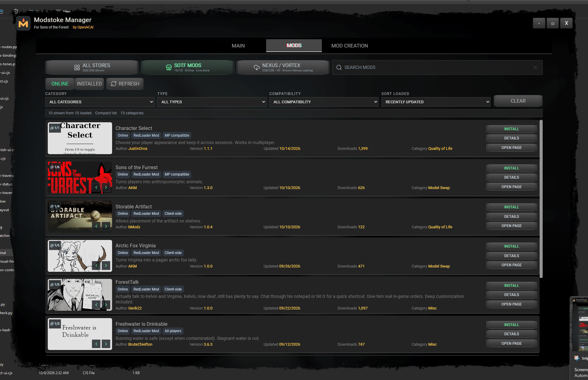
Task: Click the mod list vertical scrollbar
Action: 541,199
